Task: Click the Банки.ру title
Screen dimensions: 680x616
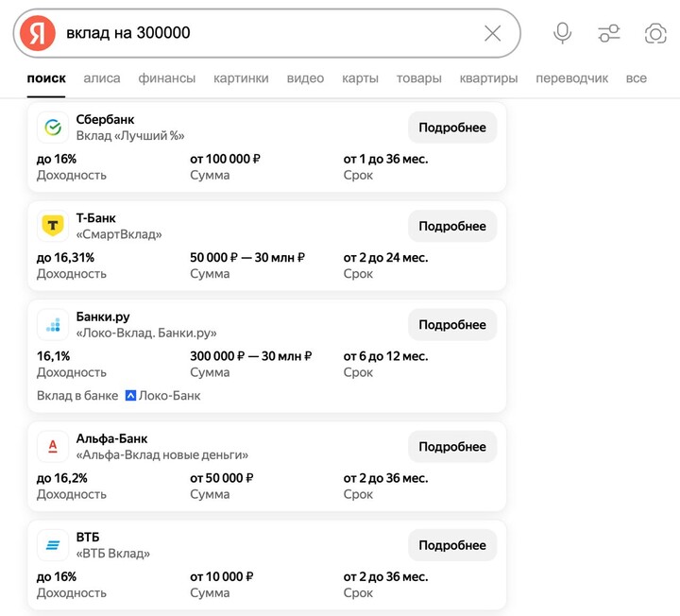Action: [x=103, y=317]
